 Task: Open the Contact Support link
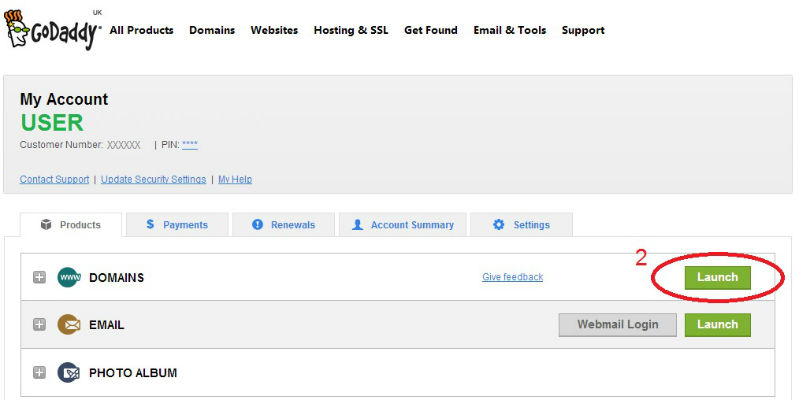click(x=55, y=180)
